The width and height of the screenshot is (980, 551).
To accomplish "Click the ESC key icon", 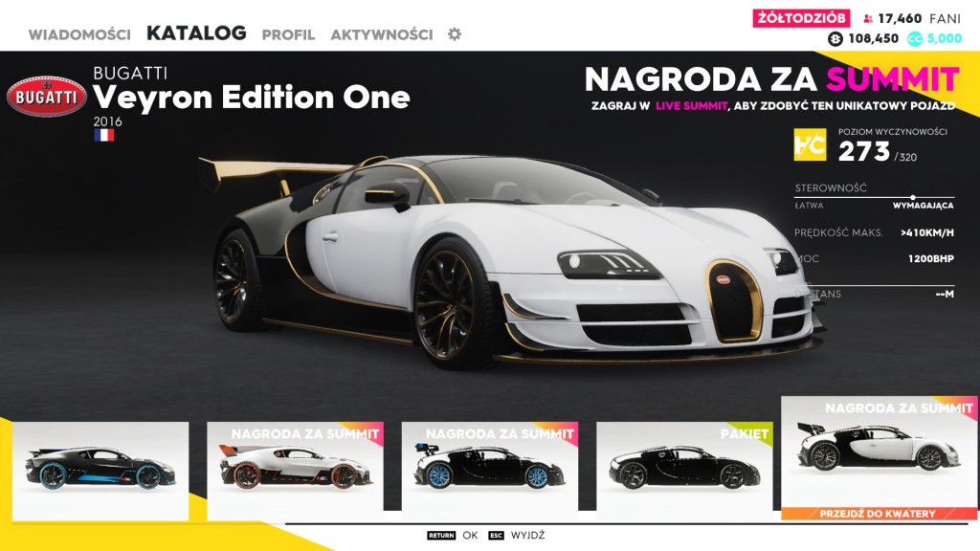I will pyautogui.click(x=497, y=536).
